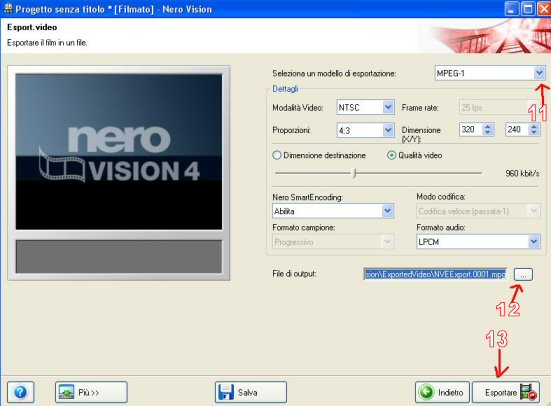Click the File di output path field
This screenshot has height=406, width=551.
[435, 274]
